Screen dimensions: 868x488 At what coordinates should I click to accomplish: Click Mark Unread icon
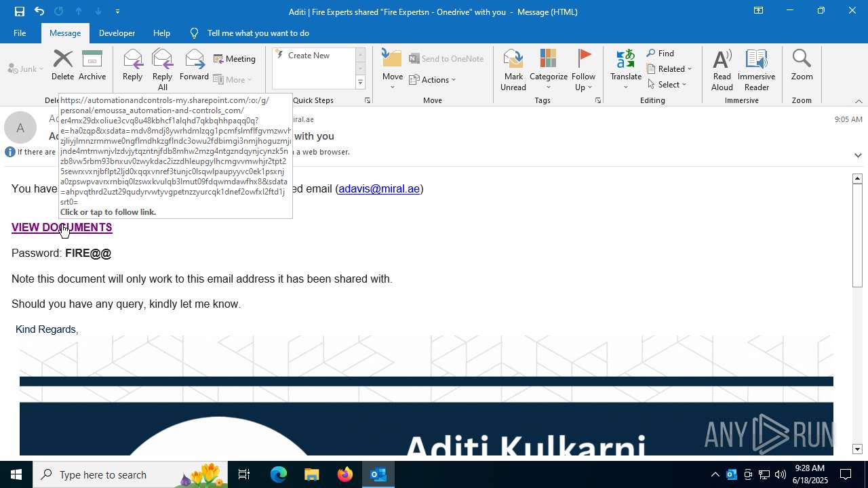pyautogui.click(x=513, y=70)
